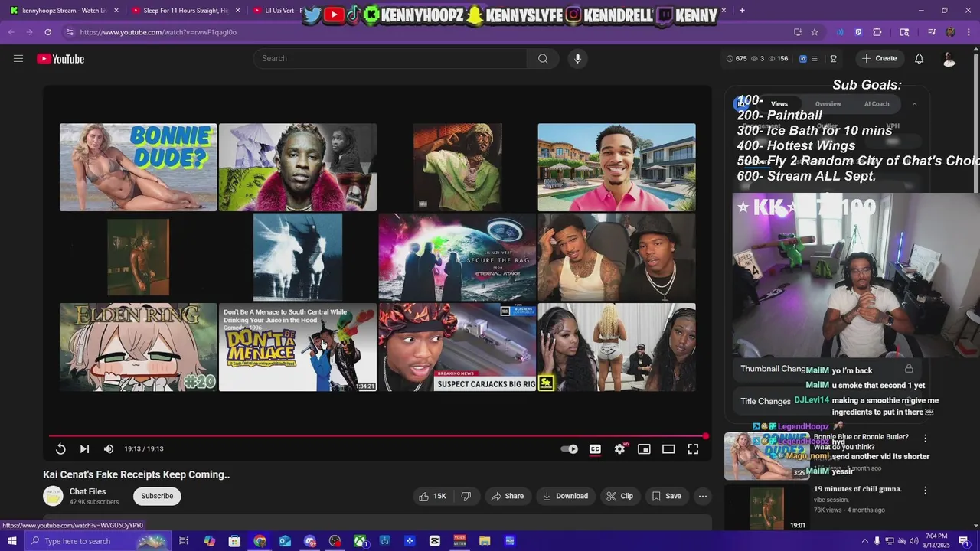Open File Explorer from the taskbar
980x551 pixels.
[485, 541]
